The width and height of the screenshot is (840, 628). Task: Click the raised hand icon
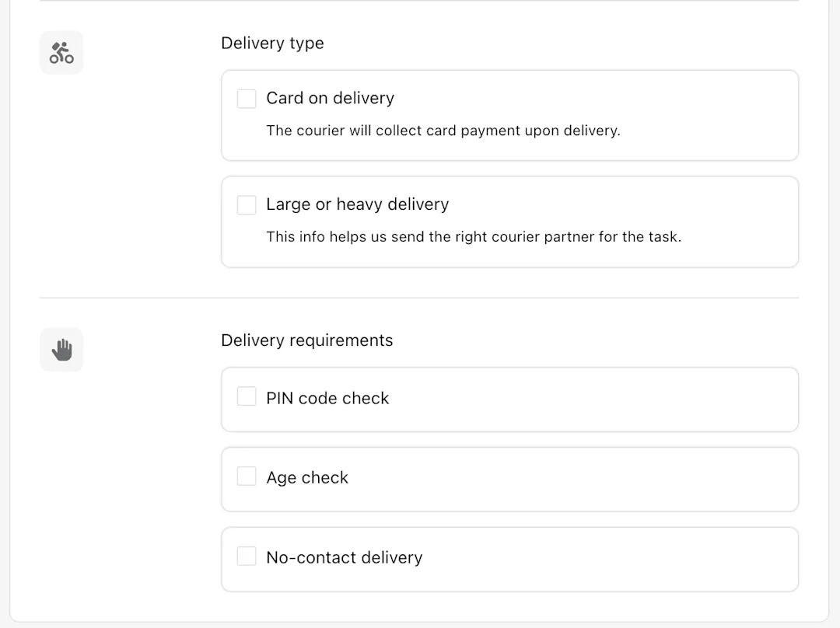tap(61, 350)
